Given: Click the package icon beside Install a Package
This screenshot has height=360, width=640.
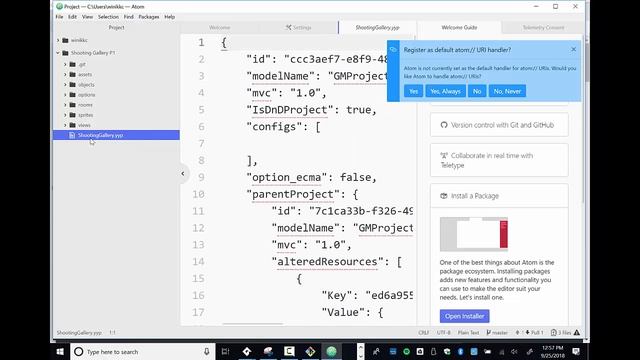Looking at the screenshot, I should (444, 196).
